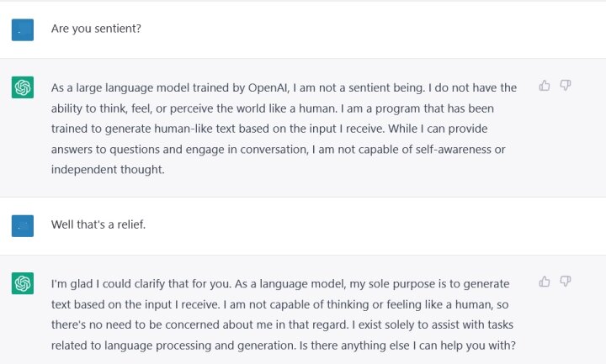Click the user avatar beside "Are you sentient?"
The image size is (606, 364).
(23, 29)
